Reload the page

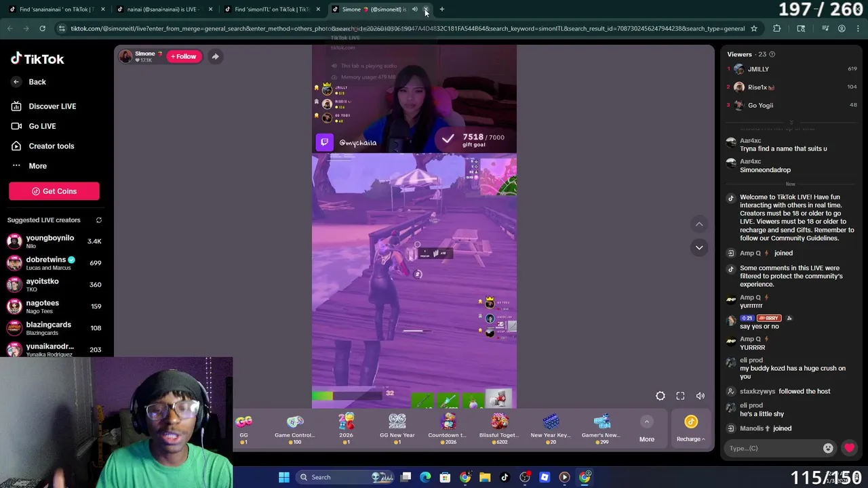[x=42, y=28]
